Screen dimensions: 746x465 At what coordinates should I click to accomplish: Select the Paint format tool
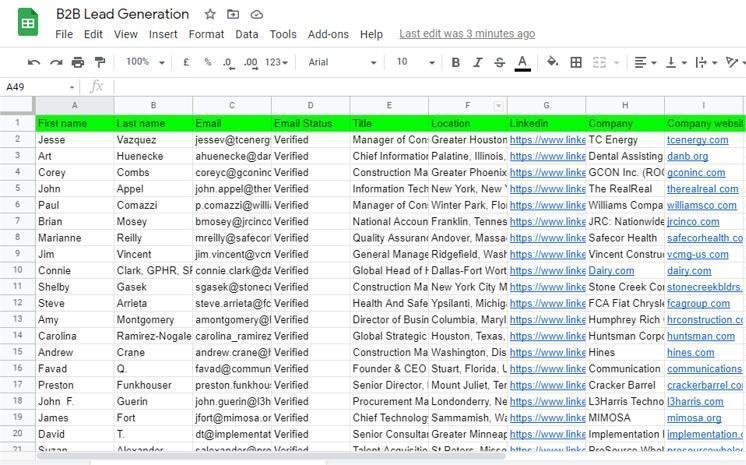99,63
